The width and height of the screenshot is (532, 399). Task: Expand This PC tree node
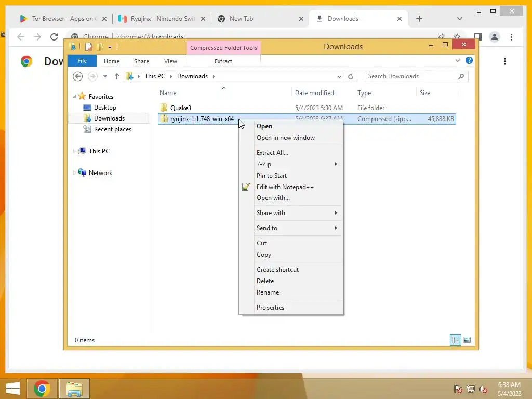click(74, 151)
